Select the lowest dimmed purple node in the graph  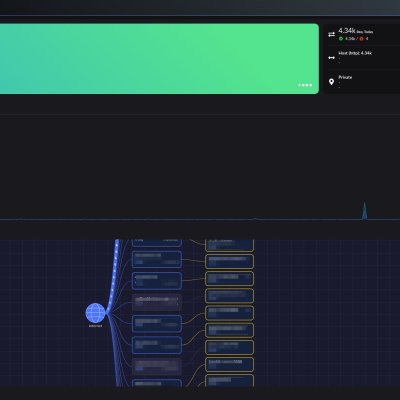(x=157, y=366)
